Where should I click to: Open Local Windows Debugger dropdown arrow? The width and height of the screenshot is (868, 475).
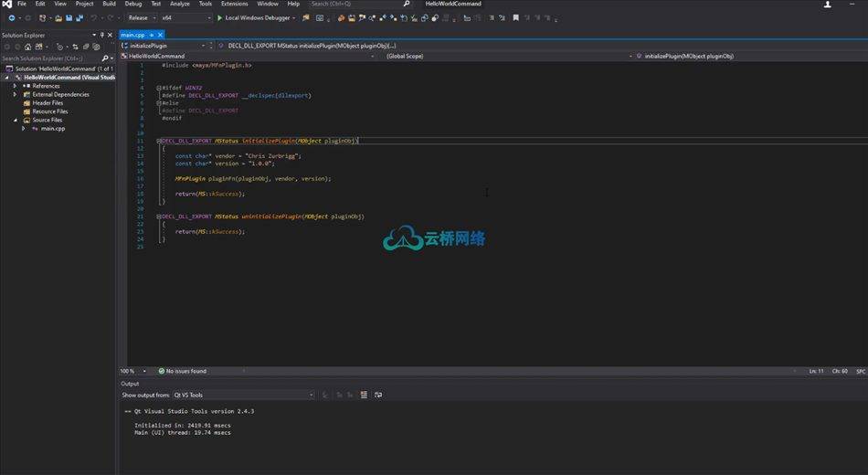pos(293,17)
